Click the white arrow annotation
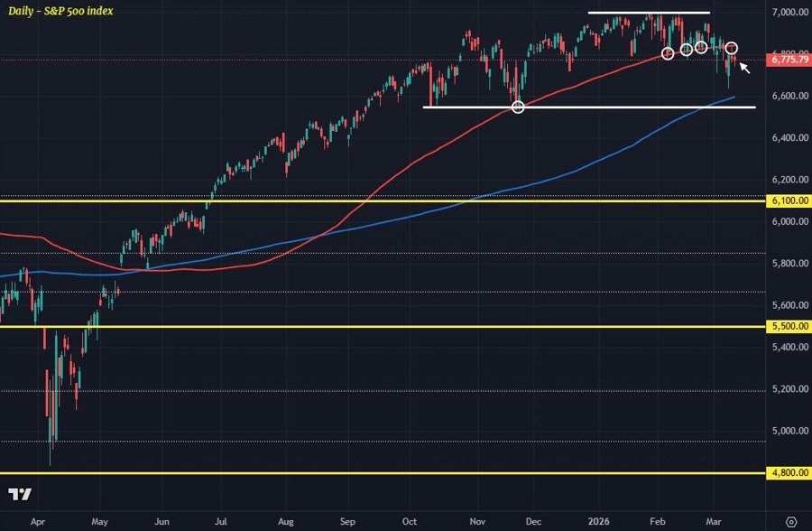Screen dimensions: 812x531 point(744,67)
